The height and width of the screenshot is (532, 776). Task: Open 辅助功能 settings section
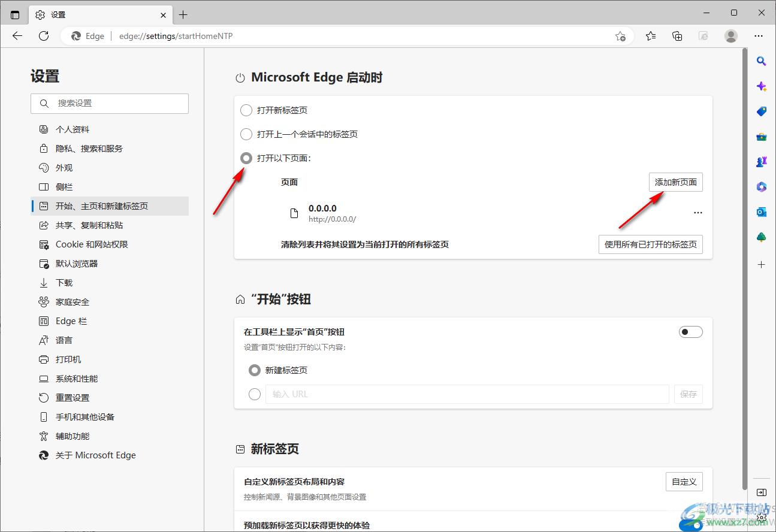tap(110, 436)
